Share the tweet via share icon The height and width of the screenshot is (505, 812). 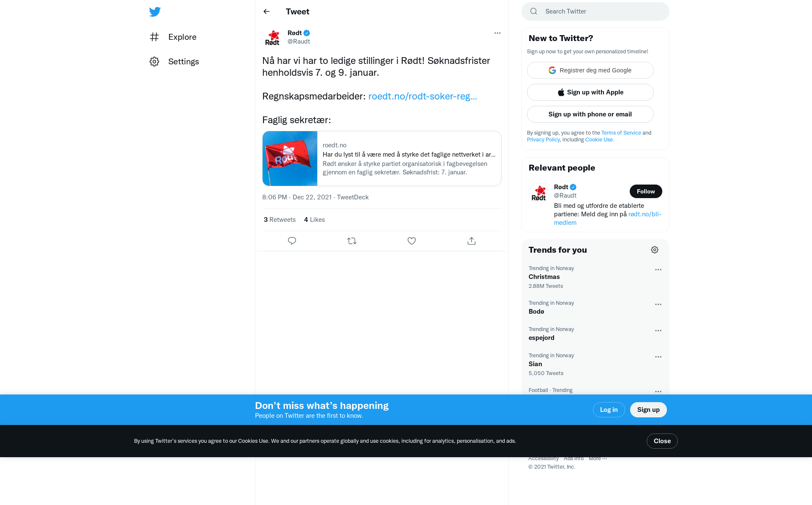[472, 241]
